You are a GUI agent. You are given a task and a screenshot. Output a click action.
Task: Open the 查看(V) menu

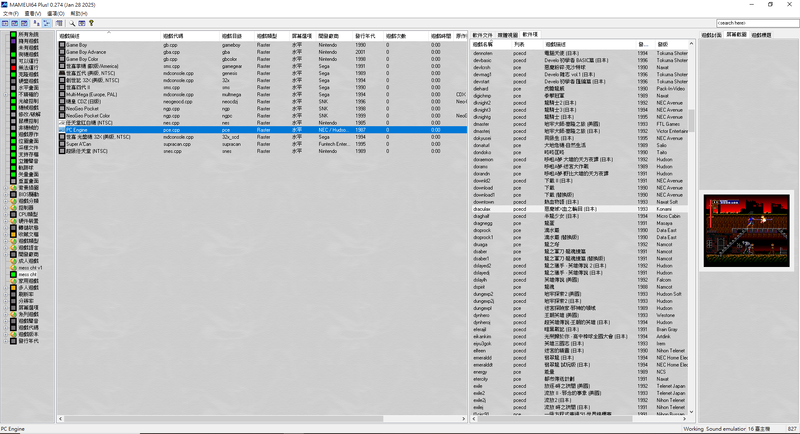pos(33,14)
